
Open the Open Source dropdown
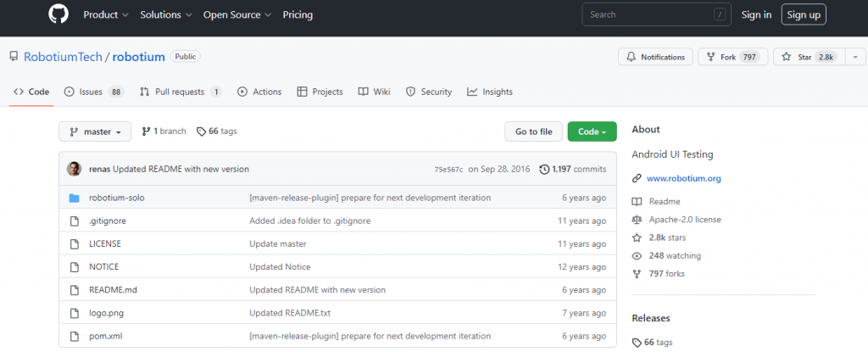pyautogui.click(x=237, y=15)
